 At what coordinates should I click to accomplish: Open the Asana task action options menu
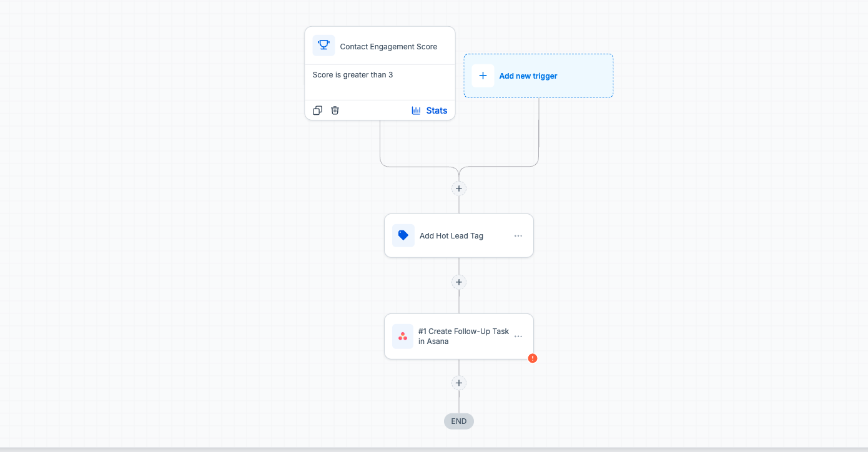coord(518,337)
